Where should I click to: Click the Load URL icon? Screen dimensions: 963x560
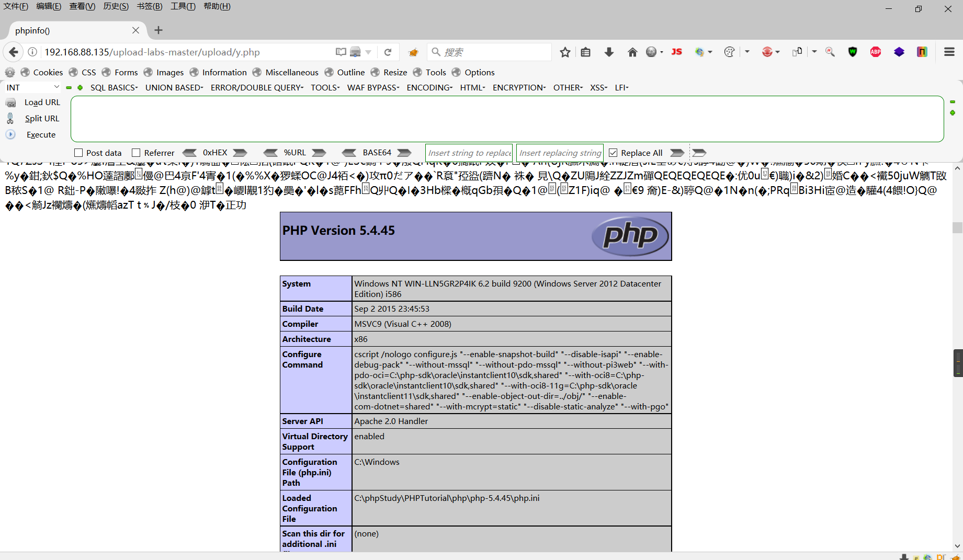(10, 102)
